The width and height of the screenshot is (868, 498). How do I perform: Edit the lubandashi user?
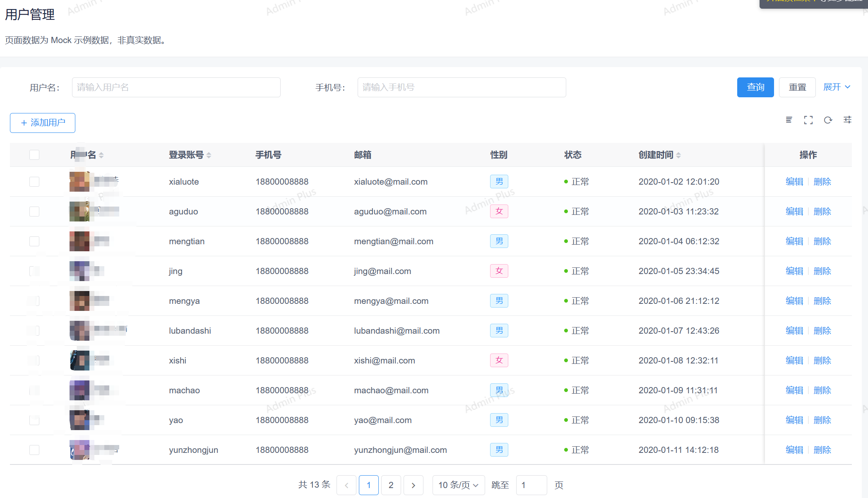794,331
